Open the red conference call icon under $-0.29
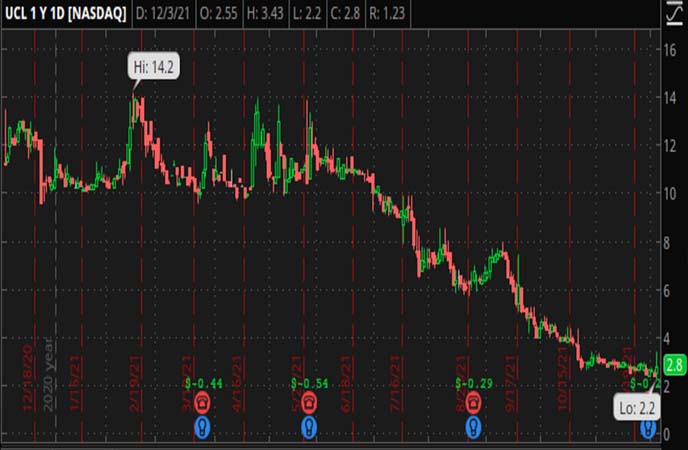This screenshot has height=450, width=688. tap(473, 403)
